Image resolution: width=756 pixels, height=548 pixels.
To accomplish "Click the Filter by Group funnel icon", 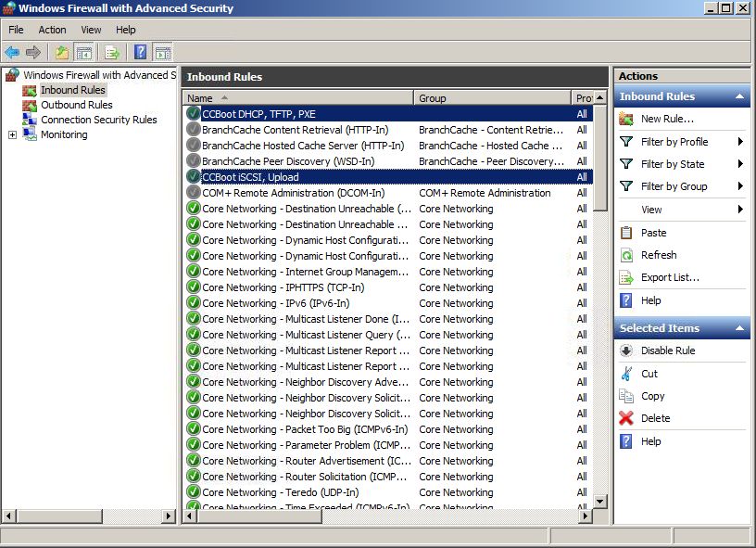I will [626, 186].
